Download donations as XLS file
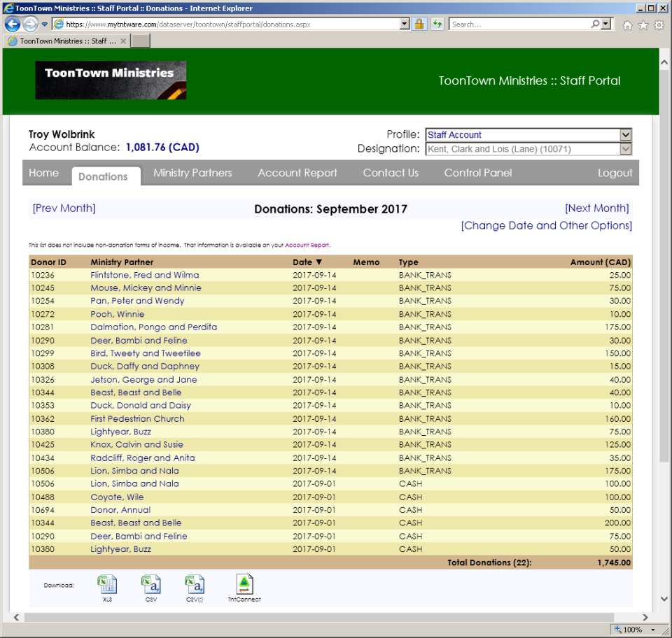Viewport: 672px width, 638px height. [x=106, y=585]
